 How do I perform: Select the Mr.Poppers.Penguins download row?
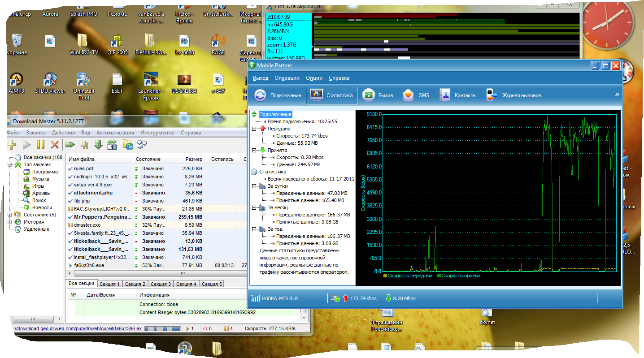(x=156, y=217)
